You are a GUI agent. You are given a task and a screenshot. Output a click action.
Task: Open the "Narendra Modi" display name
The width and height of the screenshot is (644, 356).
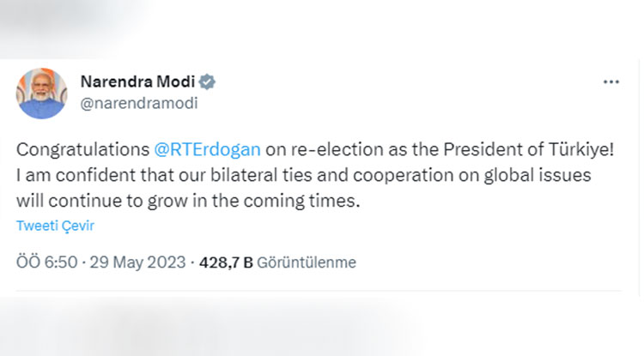point(137,81)
